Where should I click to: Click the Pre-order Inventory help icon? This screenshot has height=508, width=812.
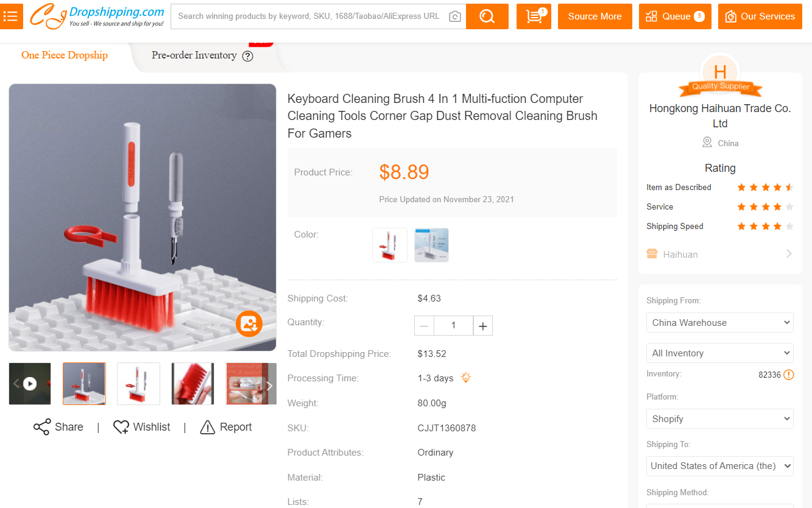[x=247, y=56]
